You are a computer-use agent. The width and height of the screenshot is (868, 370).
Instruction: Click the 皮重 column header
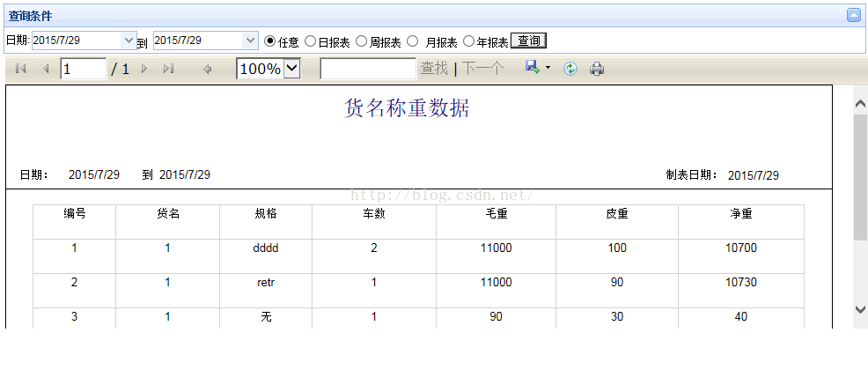coord(617,214)
